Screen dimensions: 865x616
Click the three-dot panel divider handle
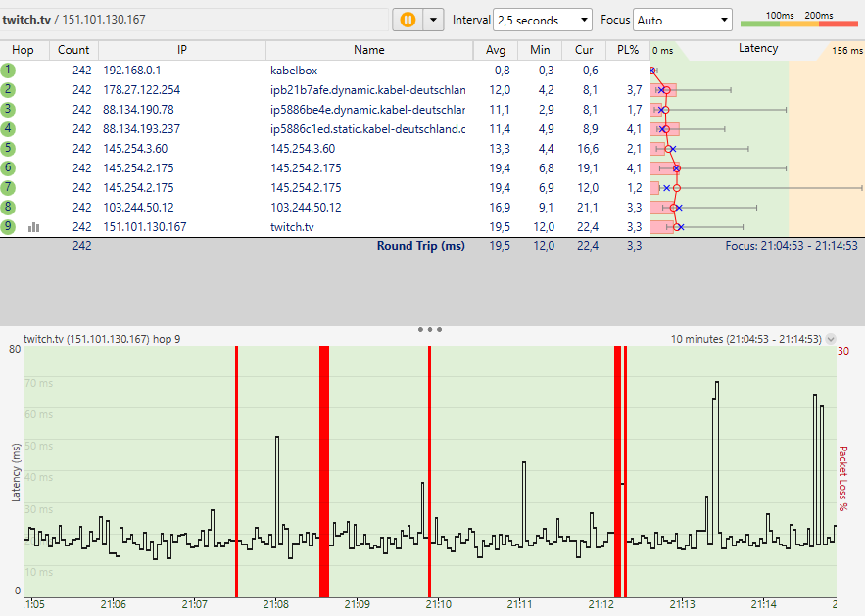coord(430,330)
